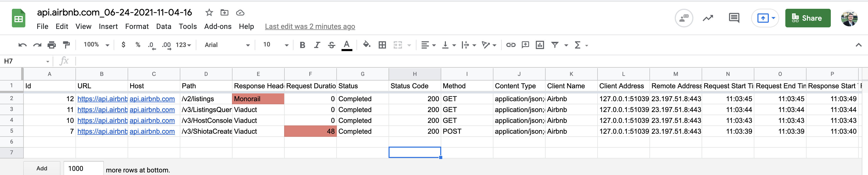
Task: Open the View menu
Action: [83, 26]
